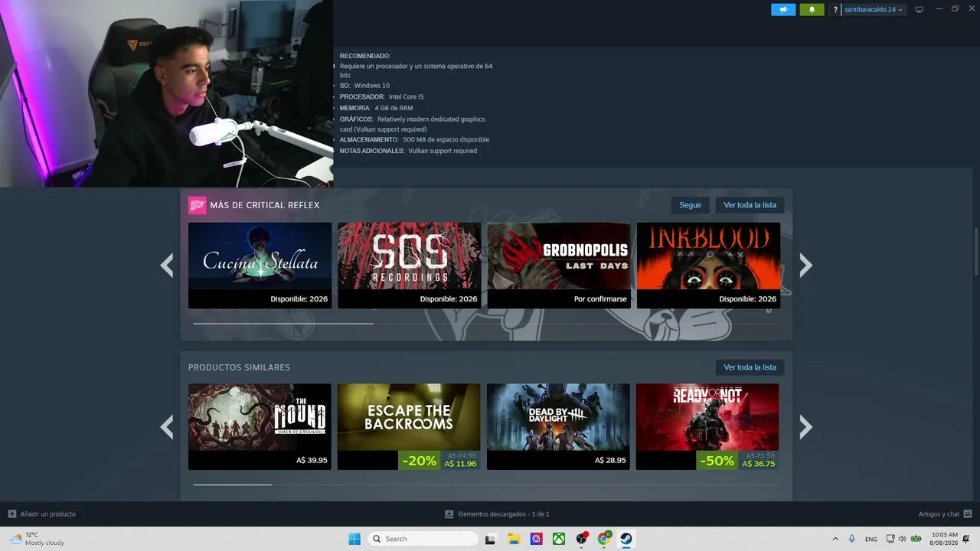Open the clock and calendar flyout
Screen dimensions: 980x551
pos(946,539)
